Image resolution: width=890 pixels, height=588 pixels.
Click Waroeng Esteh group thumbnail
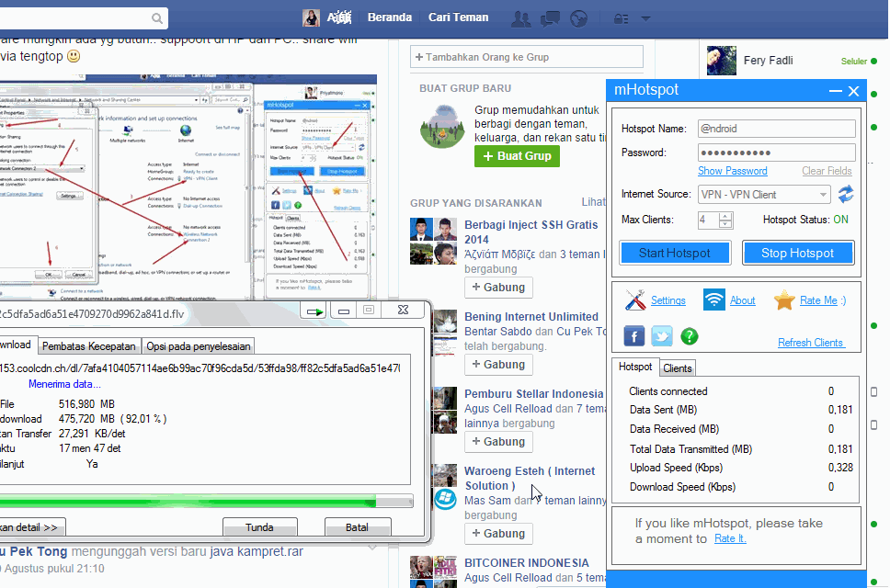pos(445,487)
